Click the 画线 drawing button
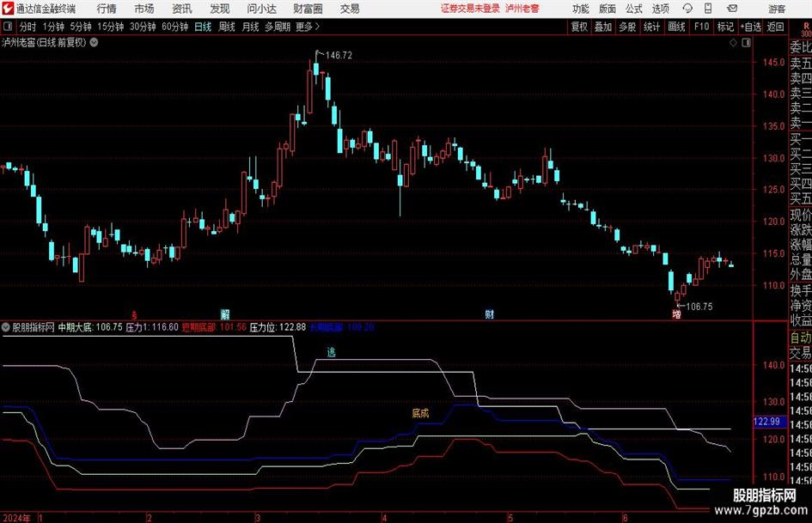Viewport: 812px width, 523px height. click(676, 27)
